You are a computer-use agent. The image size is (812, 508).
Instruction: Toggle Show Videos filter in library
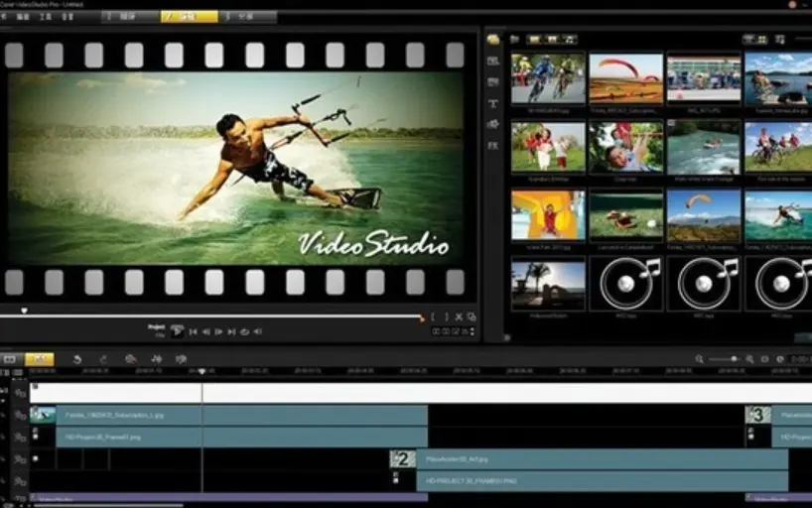534,40
